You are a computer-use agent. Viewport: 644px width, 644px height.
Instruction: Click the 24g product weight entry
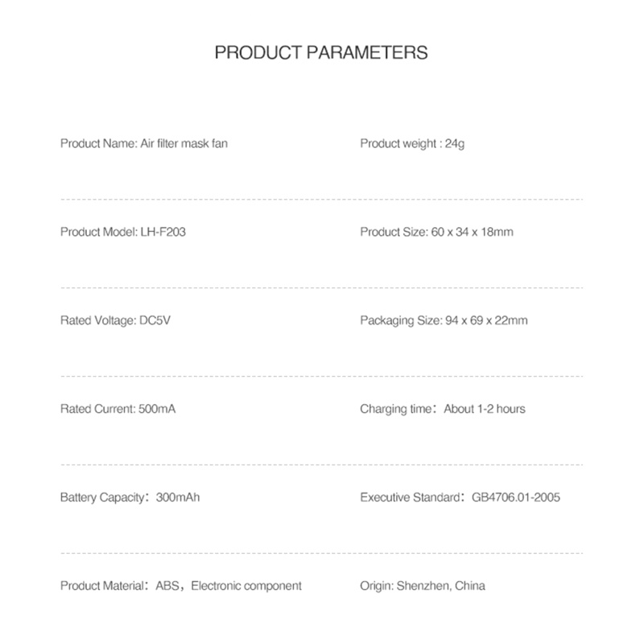(x=455, y=143)
